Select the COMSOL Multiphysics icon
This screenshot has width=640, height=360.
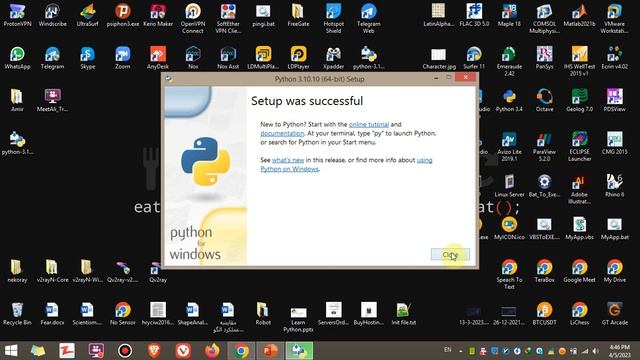544,19
